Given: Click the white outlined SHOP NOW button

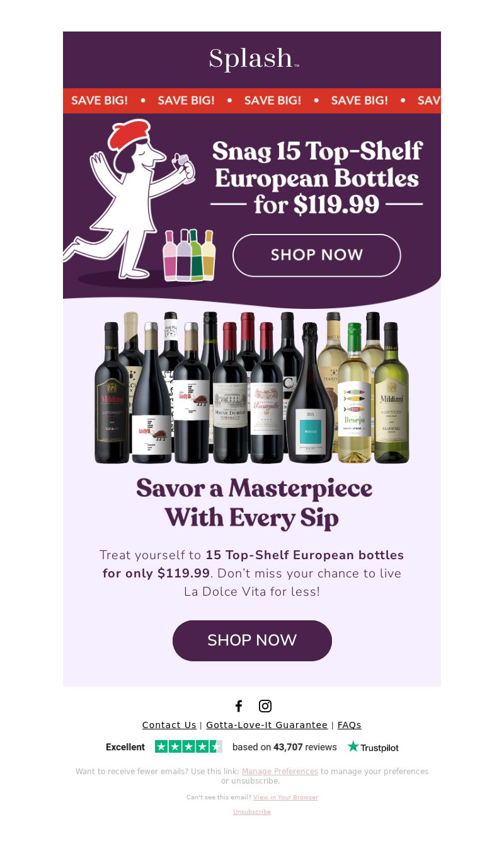Looking at the screenshot, I should pos(317,255).
